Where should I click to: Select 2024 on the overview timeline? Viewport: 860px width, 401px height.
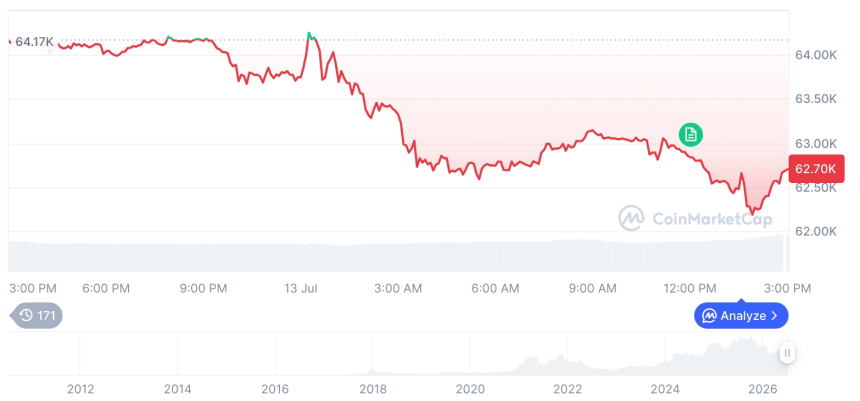(x=665, y=389)
